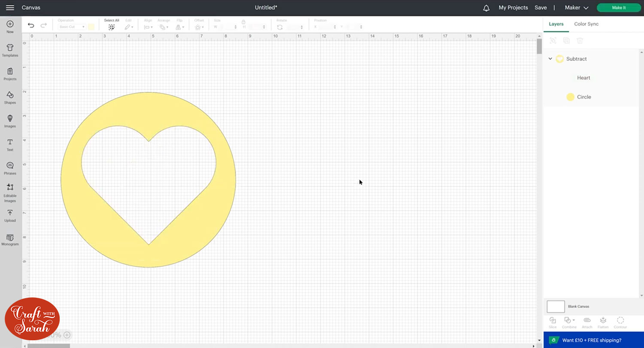
Task: Click the Save button
Action: click(x=541, y=8)
